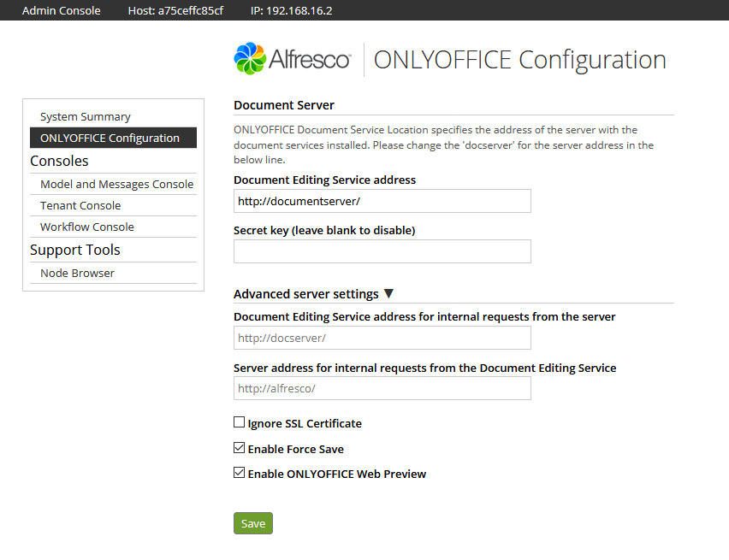This screenshot has width=729, height=560.
Task: Disable ONLYOFFICE Web Preview checkbox
Action: click(239, 473)
